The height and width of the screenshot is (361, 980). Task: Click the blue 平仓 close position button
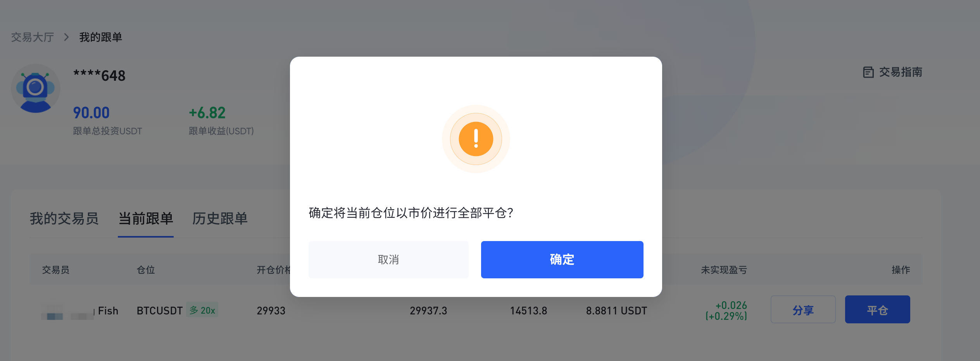[878, 310]
